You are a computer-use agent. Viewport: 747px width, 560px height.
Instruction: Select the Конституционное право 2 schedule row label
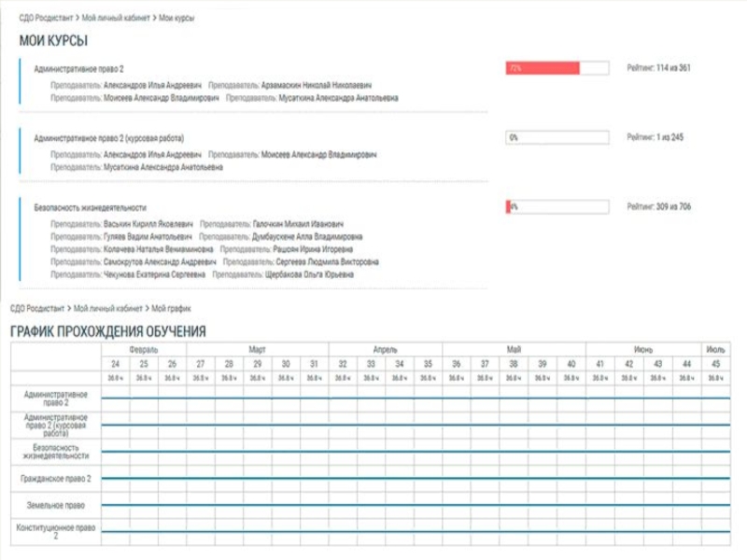tap(56, 531)
